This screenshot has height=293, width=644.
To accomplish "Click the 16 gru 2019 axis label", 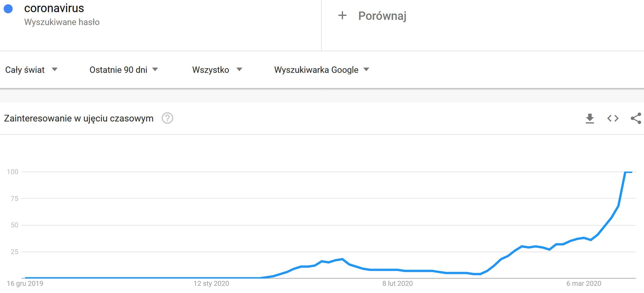I will (x=25, y=284).
